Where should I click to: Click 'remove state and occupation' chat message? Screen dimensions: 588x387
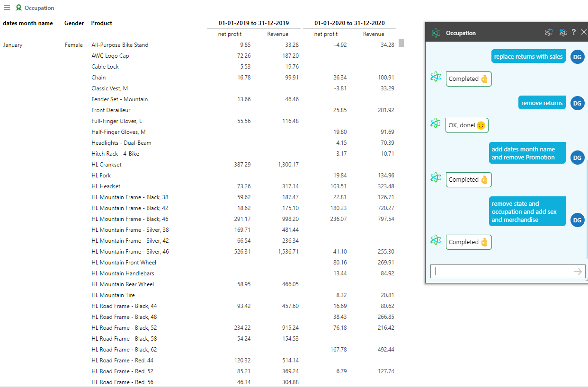tap(527, 211)
